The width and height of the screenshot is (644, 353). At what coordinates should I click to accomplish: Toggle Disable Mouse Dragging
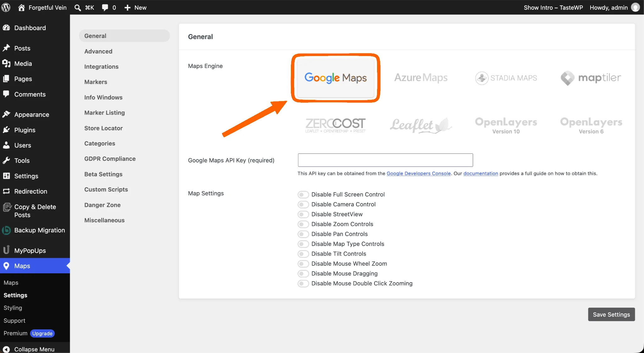[303, 274]
